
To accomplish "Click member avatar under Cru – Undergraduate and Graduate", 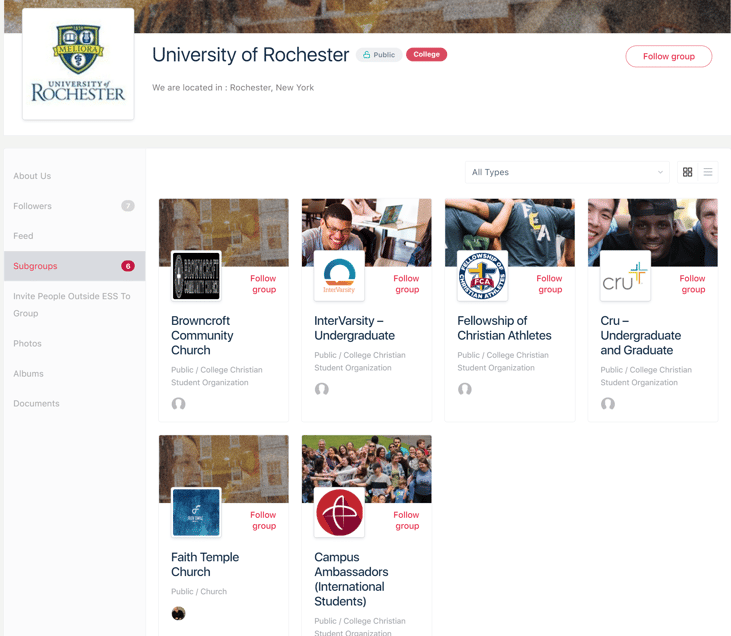I will click(608, 404).
